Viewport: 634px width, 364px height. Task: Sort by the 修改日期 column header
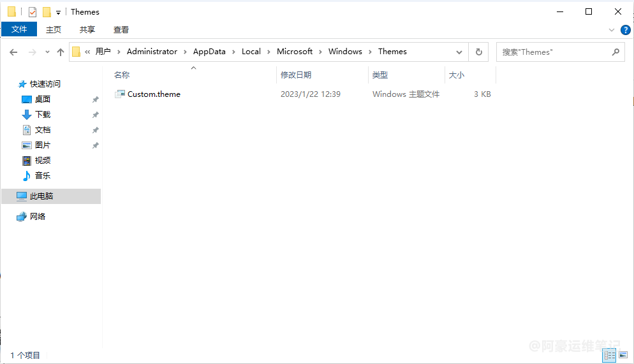[295, 75]
